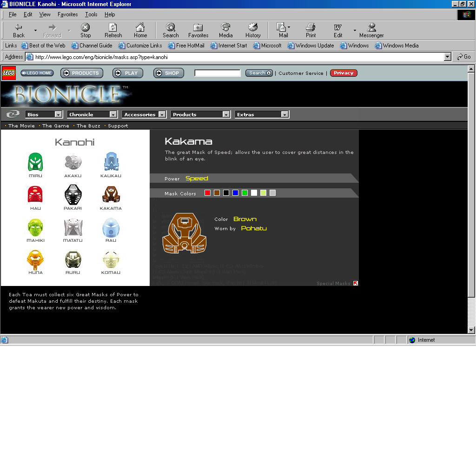Click the Go button beside address bar
The height and width of the screenshot is (465, 476).
coord(464,57)
